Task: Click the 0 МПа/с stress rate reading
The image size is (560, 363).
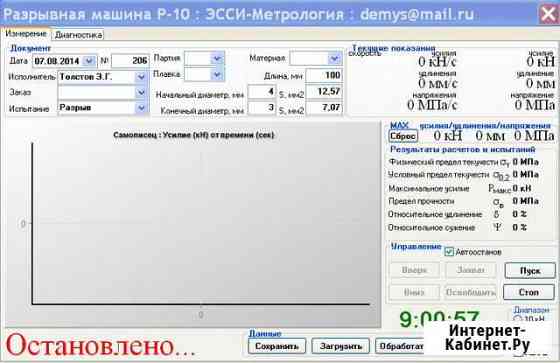Action: tap(432, 105)
